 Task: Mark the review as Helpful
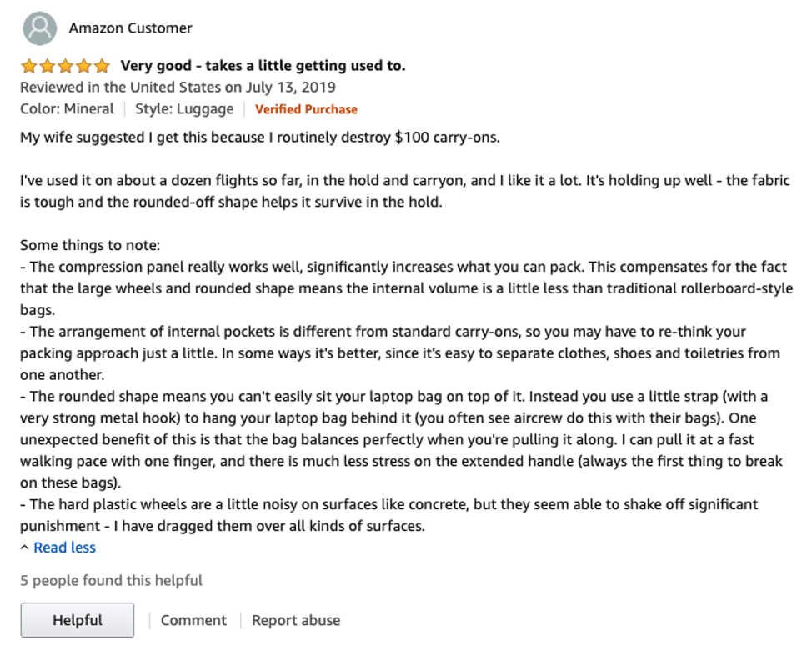click(78, 620)
